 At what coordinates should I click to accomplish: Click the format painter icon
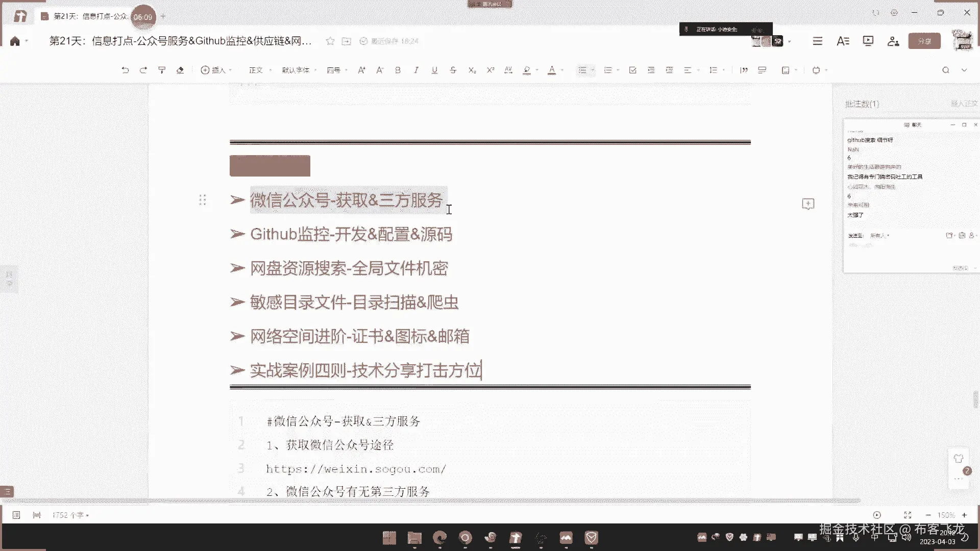coord(162,70)
